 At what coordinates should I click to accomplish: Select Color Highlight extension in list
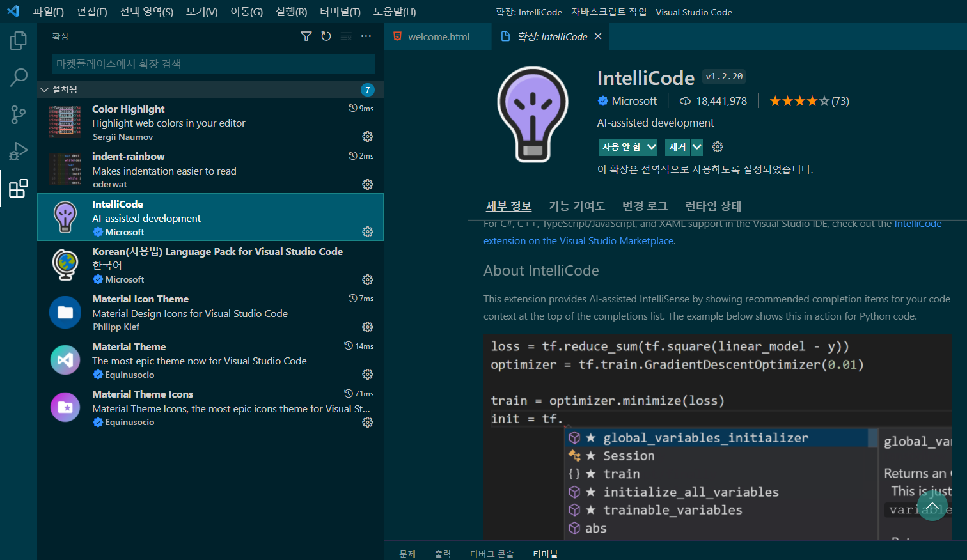pos(210,122)
